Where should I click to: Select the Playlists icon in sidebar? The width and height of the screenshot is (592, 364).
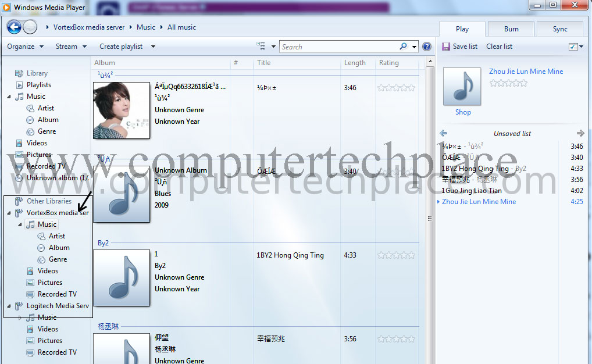coord(19,85)
